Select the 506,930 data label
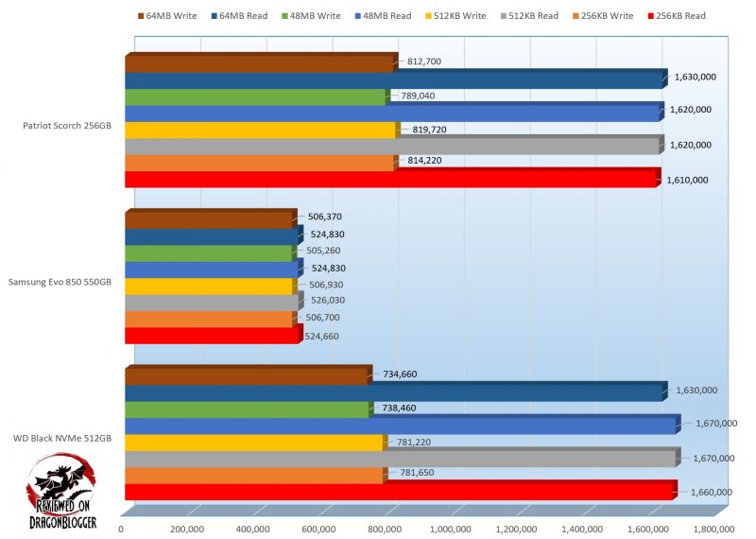 point(326,285)
